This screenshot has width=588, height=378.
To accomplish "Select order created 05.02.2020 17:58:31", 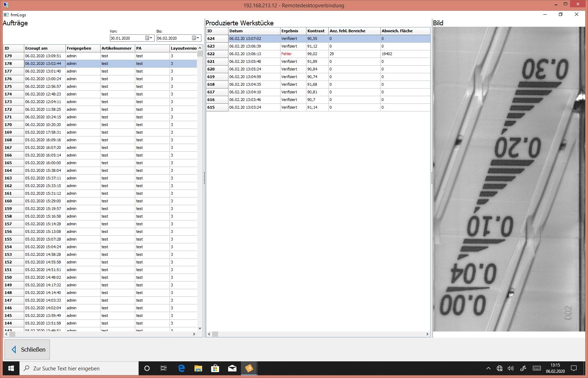I will pyautogui.click(x=100, y=132).
